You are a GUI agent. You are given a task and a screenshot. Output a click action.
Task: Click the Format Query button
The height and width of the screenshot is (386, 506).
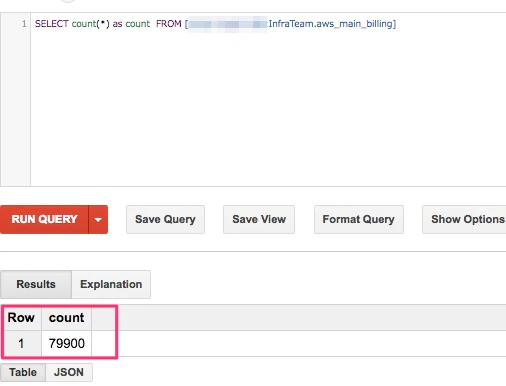[x=359, y=219]
